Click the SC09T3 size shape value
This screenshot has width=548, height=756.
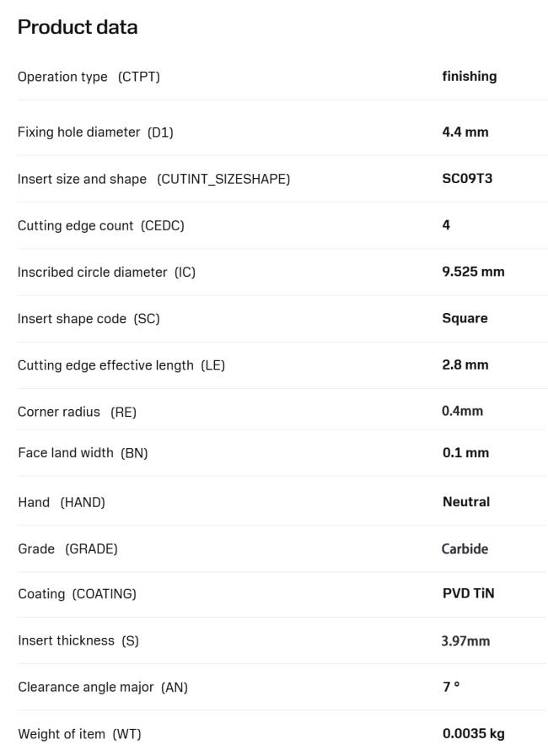(x=467, y=178)
